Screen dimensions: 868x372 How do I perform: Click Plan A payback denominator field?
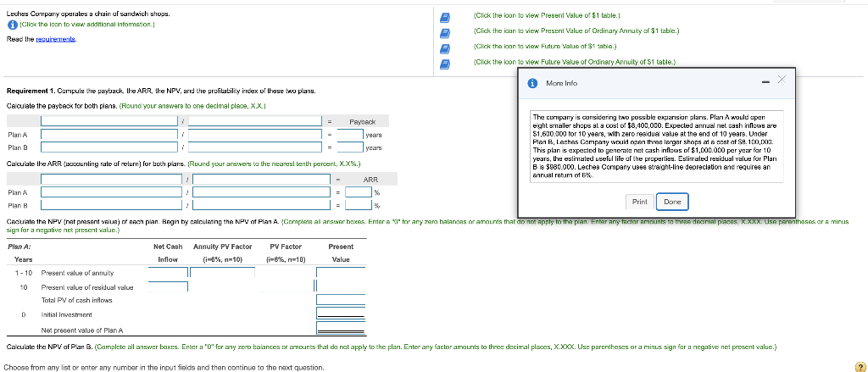(255, 135)
